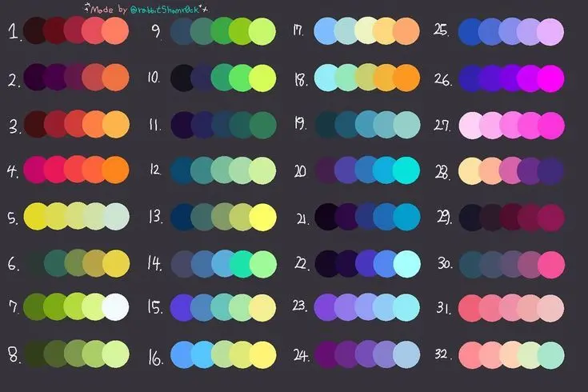Screen dimensions: 588x392
Task: Pick the white swatch in palette 7
Action: click(115, 307)
